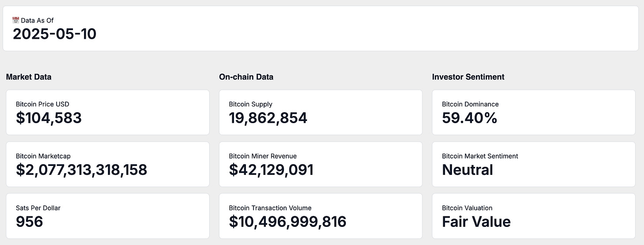This screenshot has height=245, width=644.
Task: Select the Neutral sentiment reading
Action: click(x=468, y=170)
